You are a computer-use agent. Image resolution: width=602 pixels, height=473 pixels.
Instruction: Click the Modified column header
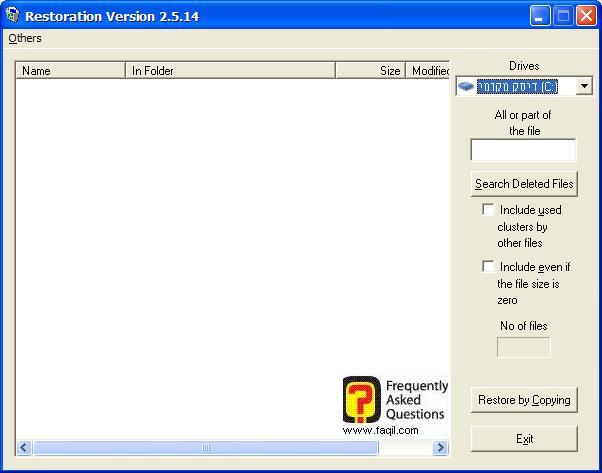pyautogui.click(x=429, y=71)
